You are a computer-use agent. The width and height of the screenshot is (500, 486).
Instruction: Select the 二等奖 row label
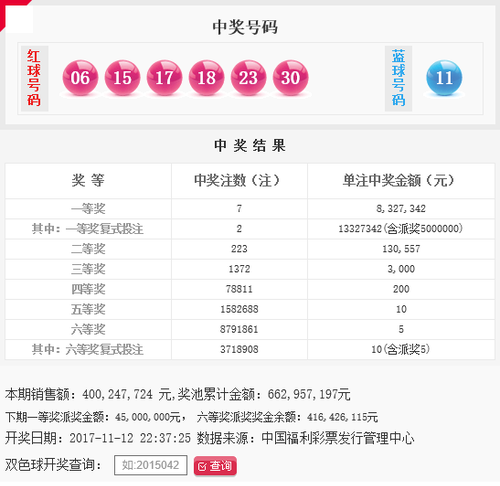coord(88,249)
